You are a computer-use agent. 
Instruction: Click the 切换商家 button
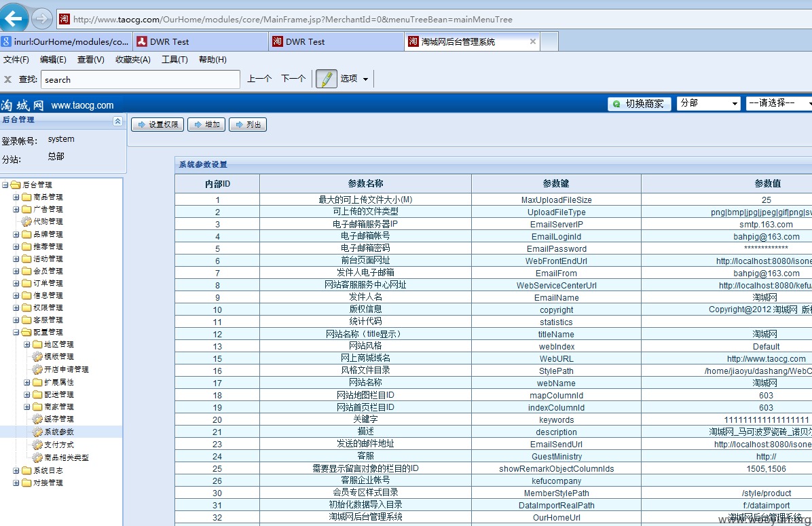pos(639,104)
